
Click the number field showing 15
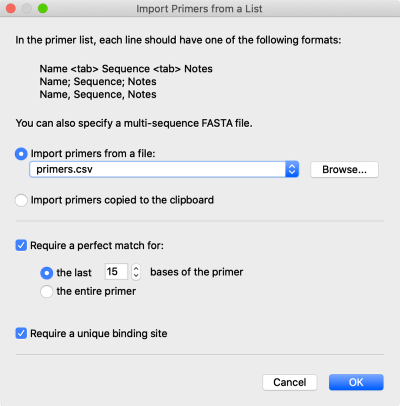click(x=116, y=272)
